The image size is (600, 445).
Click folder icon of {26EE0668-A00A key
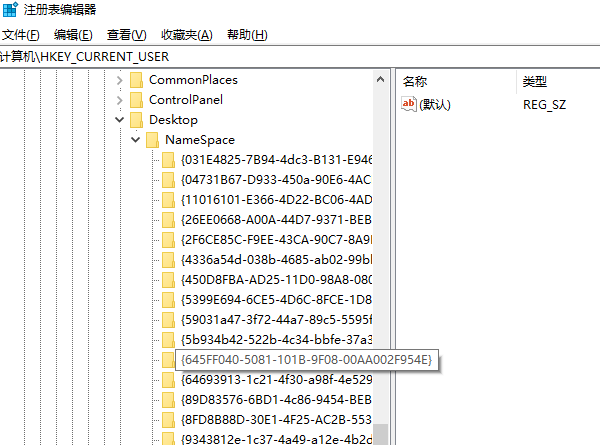click(x=168, y=220)
